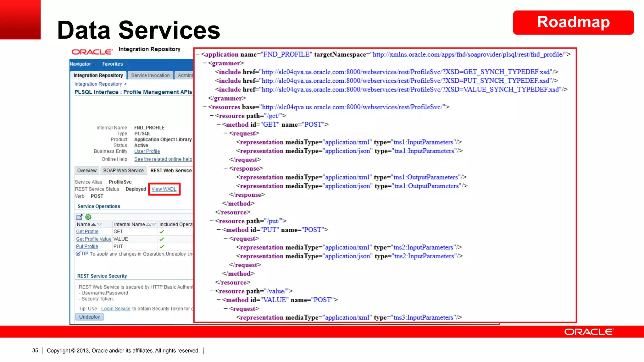Collapse the grammer node in the WADL
The width and height of the screenshot is (644, 362).
coord(205,63)
